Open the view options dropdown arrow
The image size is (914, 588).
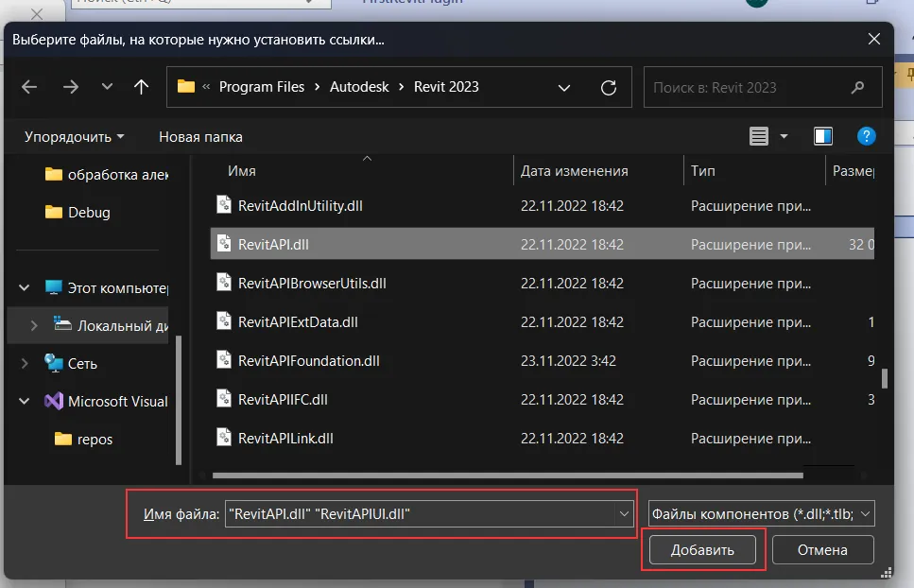(784, 136)
